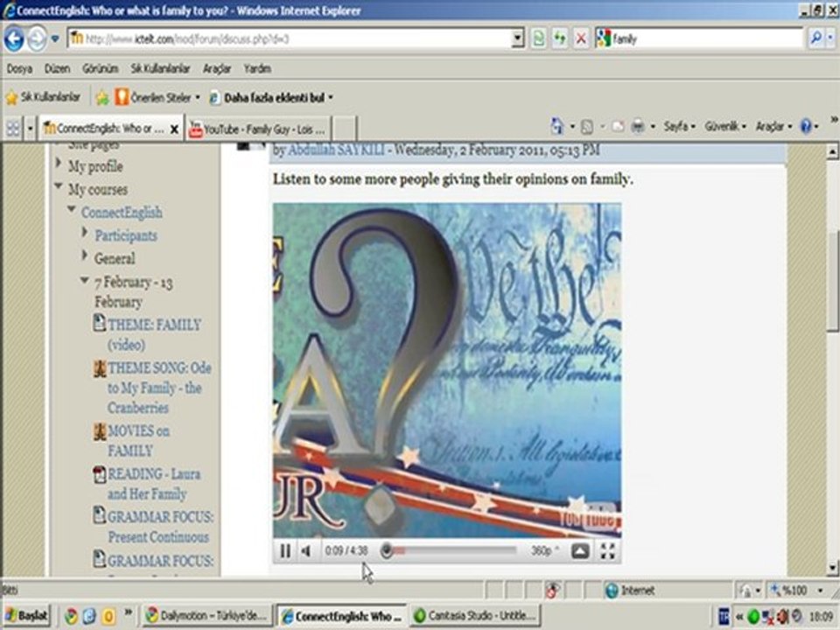Image resolution: width=840 pixels, height=630 pixels.
Task: Click the Quick Tabs grid icon
Action: pyautogui.click(x=13, y=128)
